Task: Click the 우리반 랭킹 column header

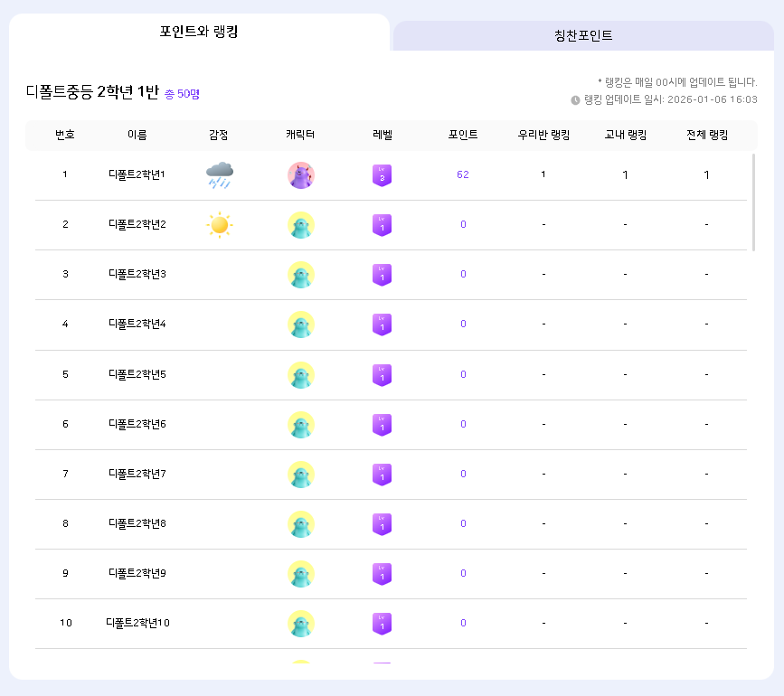Action: tap(543, 135)
